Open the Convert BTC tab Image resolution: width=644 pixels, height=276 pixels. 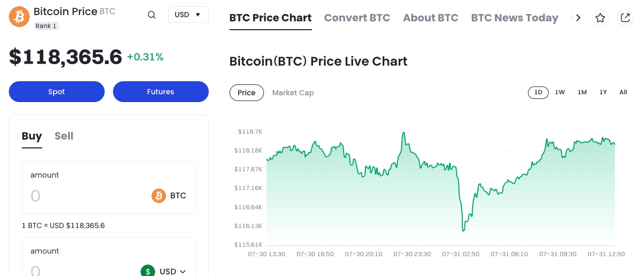[357, 18]
